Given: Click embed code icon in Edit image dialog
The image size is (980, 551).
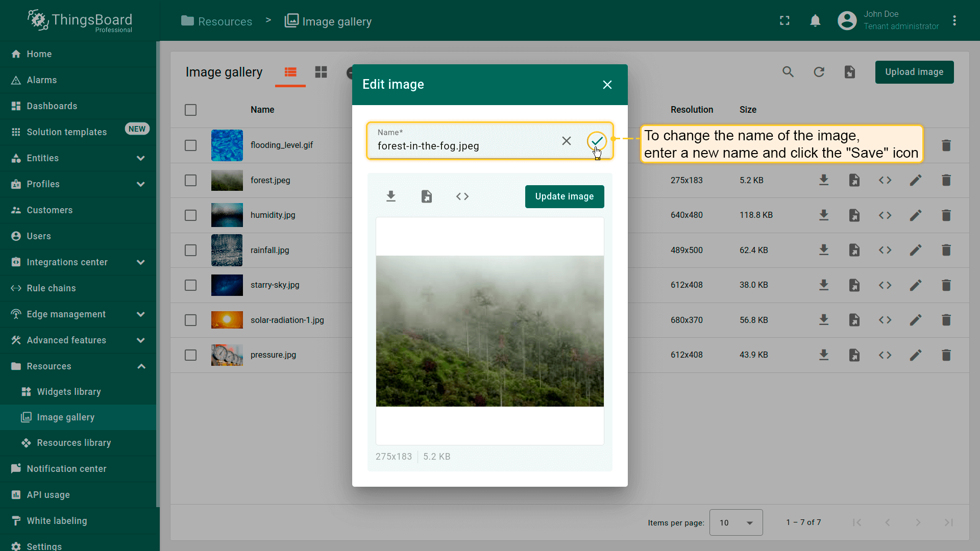Looking at the screenshot, I should [x=462, y=196].
